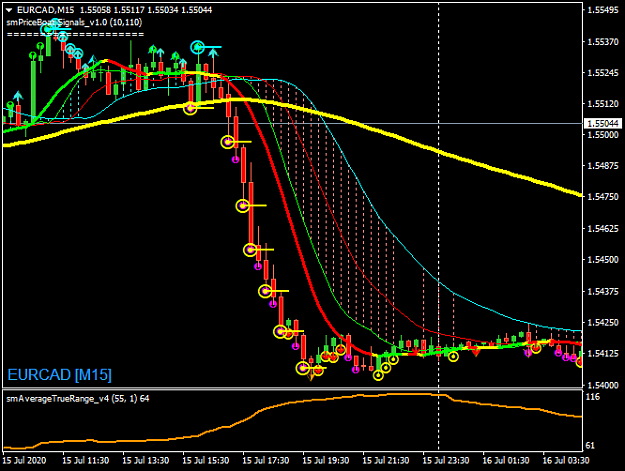Click the 1.54250 price scale label

(603, 322)
